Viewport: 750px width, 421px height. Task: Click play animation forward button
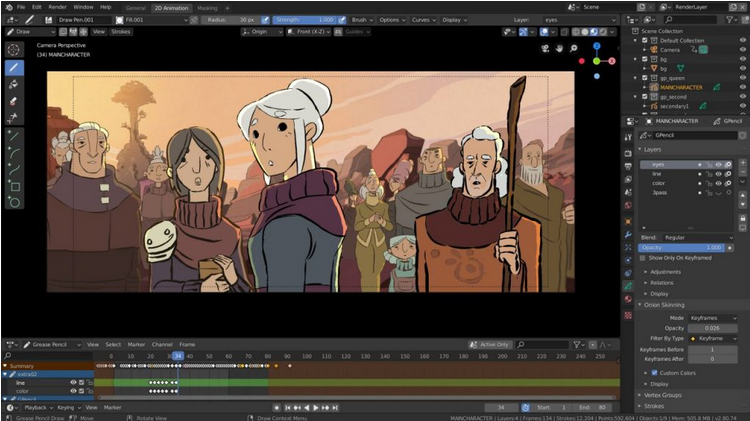tap(316, 408)
